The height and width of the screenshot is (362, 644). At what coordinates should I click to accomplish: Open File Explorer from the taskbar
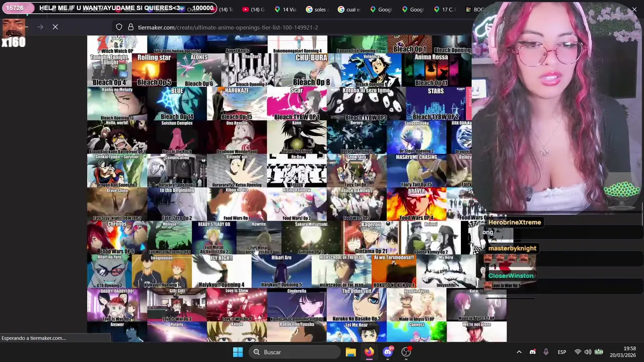pos(351,352)
